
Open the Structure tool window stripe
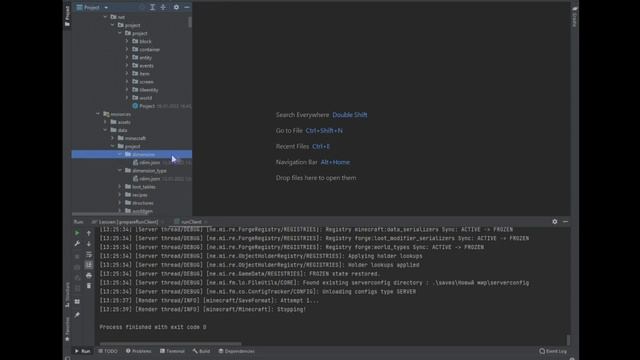[67, 295]
